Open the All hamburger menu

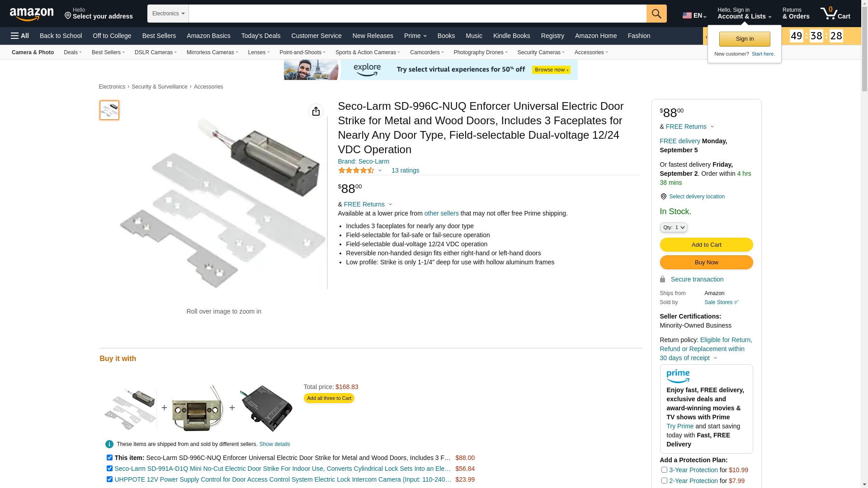point(20,36)
